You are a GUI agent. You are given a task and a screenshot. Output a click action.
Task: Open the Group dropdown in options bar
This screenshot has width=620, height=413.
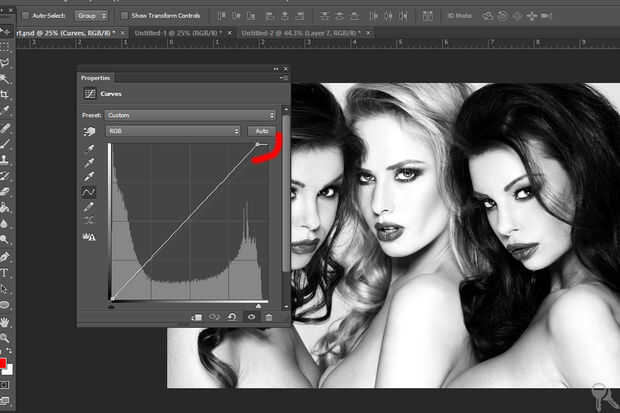pos(91,16)
